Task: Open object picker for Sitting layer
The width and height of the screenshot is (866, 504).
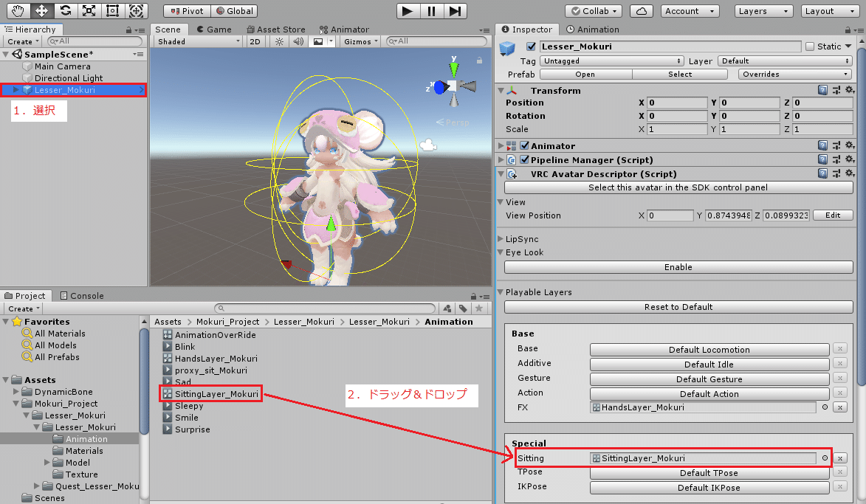Action: tap(825, 458)
